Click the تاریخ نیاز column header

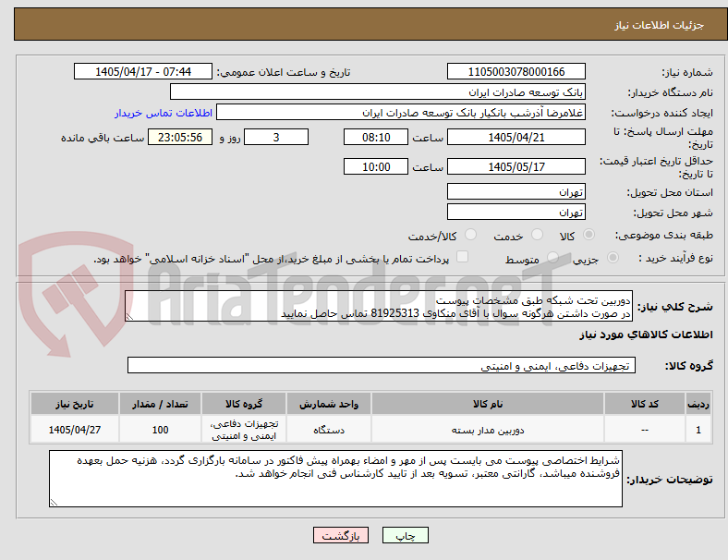point(75,404)
